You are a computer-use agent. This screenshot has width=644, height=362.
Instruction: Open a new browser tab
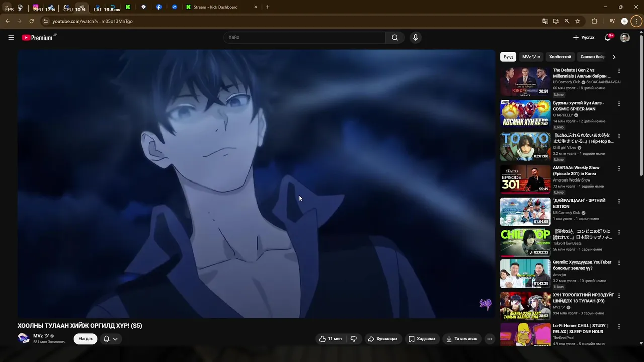(x=267, y=7)
